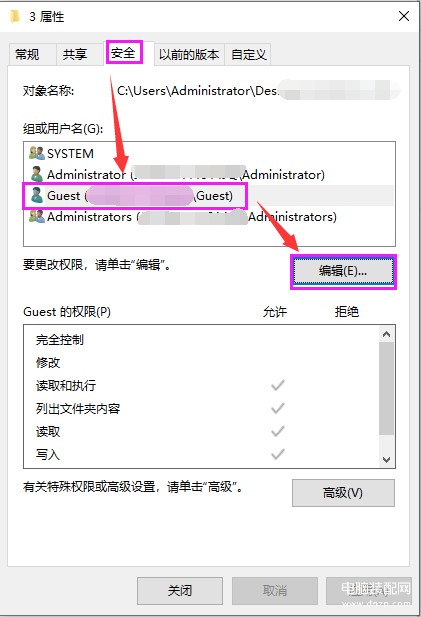
Task: Click the 关闭 button
Action: (180, 591)
